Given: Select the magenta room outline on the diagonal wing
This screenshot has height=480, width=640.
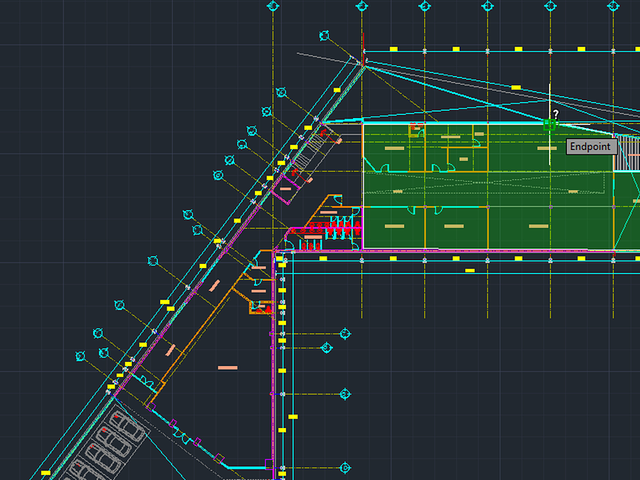Looking at the screenshot, I should point(285,189).
